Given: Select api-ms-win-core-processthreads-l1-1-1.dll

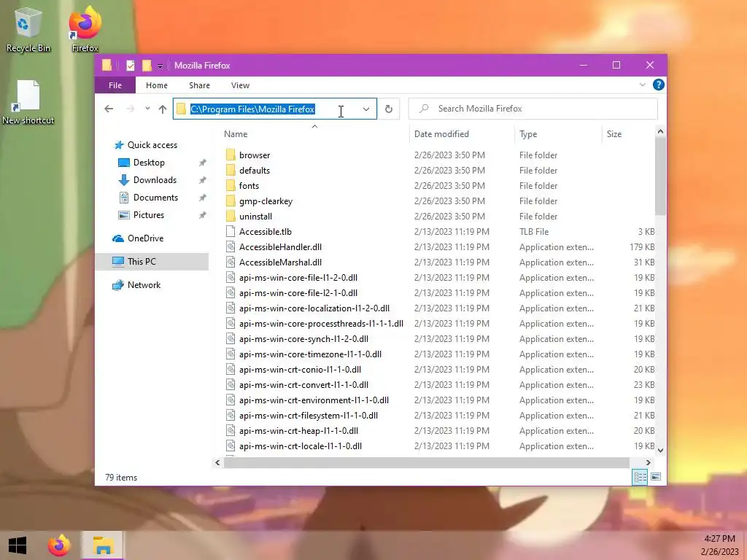Looking at the screenshot, I should (x=321, y=323).
